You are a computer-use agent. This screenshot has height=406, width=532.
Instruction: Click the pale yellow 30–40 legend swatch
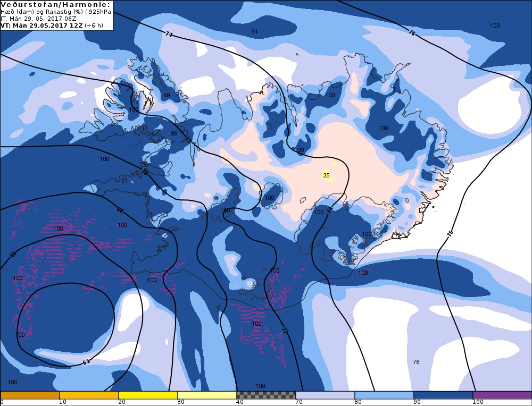(x=207, y=395)
